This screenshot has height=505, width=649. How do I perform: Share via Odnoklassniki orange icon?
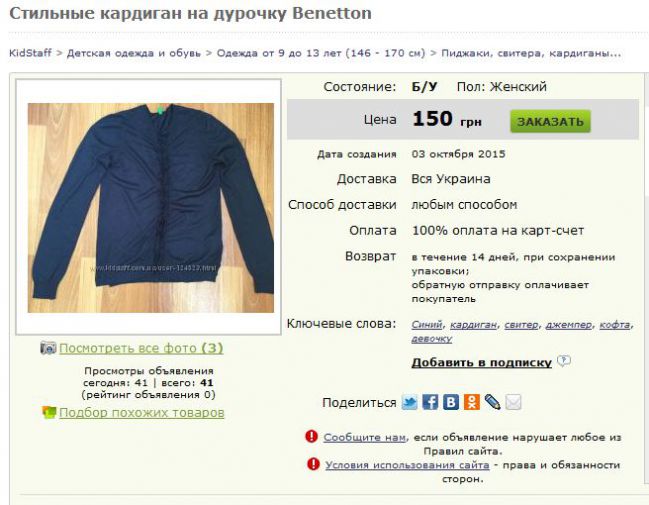click(471, 402)
